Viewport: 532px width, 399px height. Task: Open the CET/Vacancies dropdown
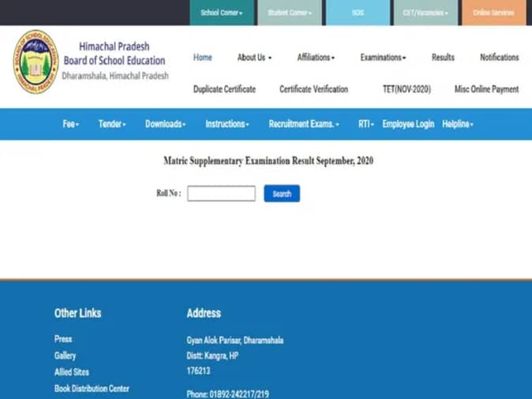pos(425,13)
